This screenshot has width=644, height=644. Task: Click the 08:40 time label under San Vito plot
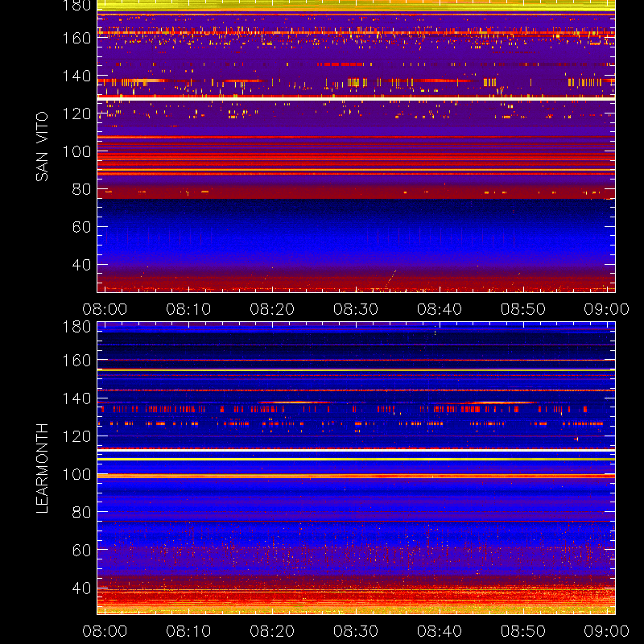click(440, 309)
